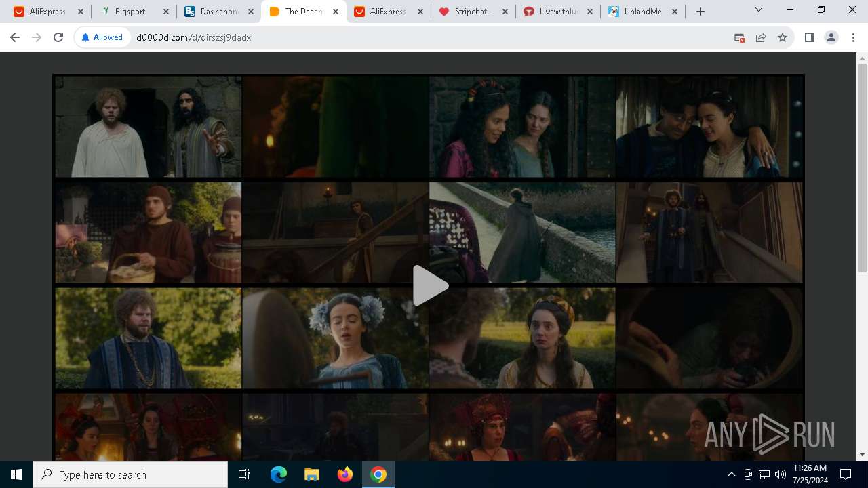Open the side panel icon

coord(809,37)
